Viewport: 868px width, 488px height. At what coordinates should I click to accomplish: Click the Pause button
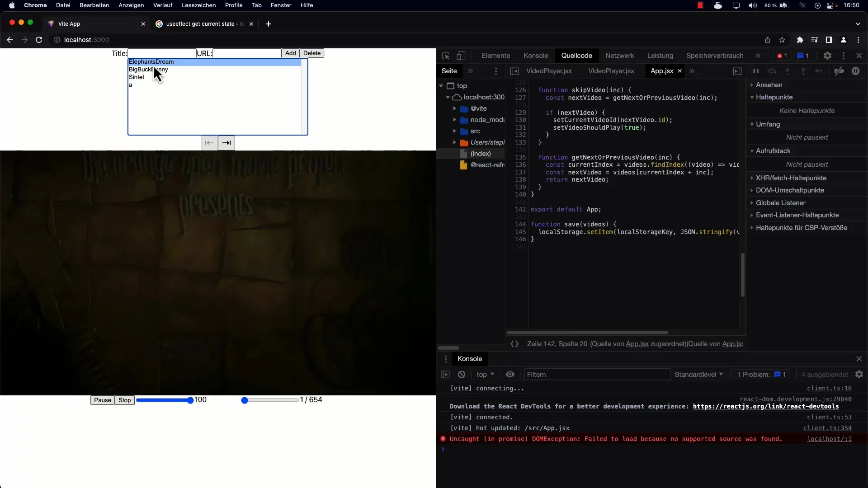103,400
